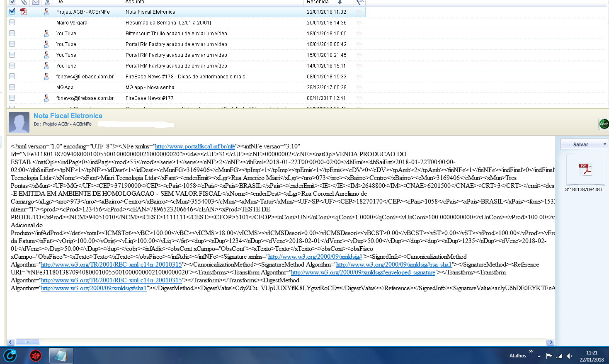Click the volume speaker tray icon
This screenshot has height=364, width=609.
click(570, 356)
